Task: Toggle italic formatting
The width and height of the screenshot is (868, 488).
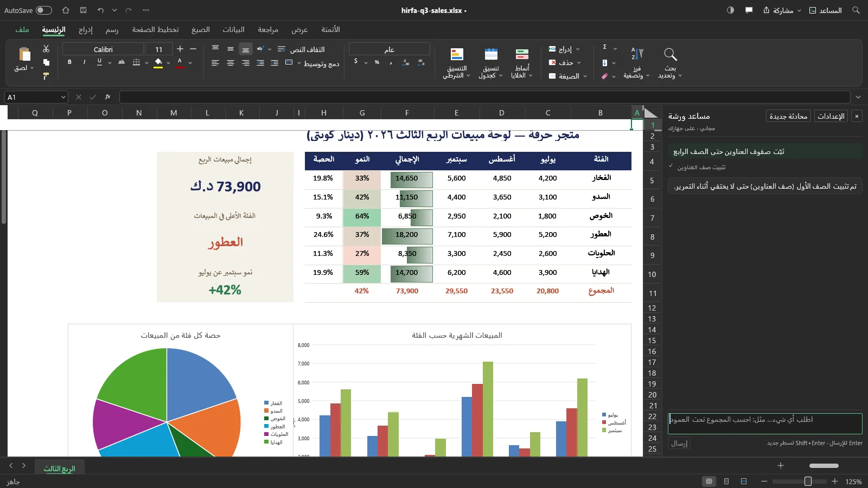Action: [x=84, y=62]
